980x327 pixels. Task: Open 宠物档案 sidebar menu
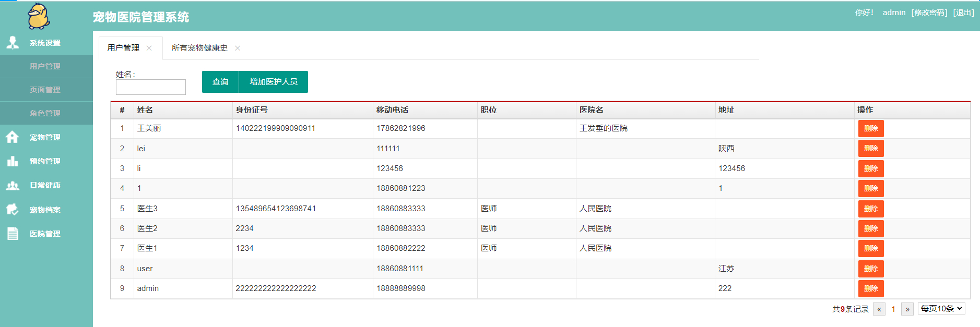[46, 210]
